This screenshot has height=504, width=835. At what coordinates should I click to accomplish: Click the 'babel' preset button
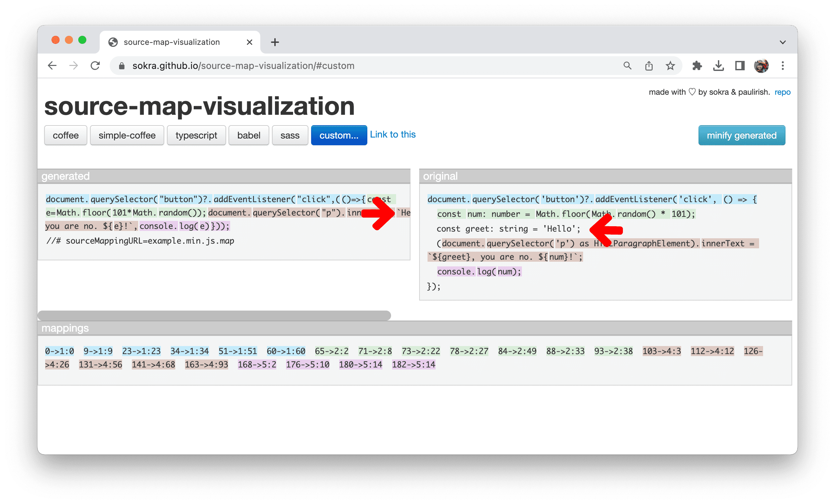248,136
